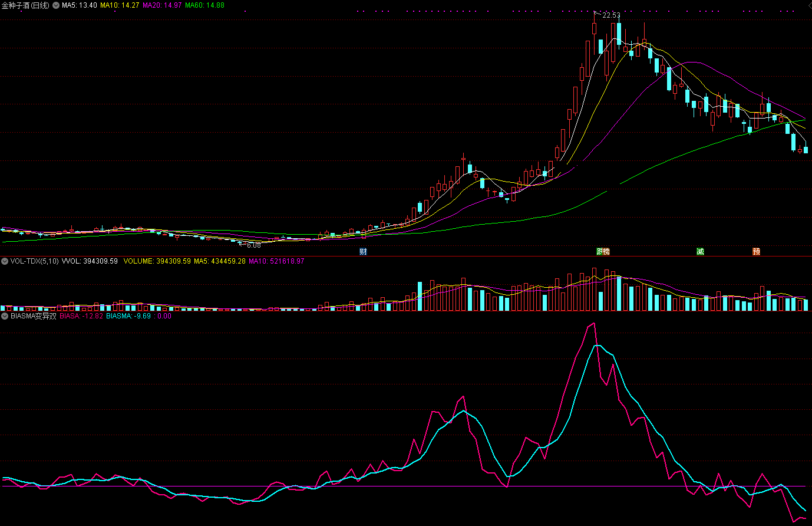Click the MA20: 14.97 label
This screenshot has width=812, height=526.
tap(162, 5)
